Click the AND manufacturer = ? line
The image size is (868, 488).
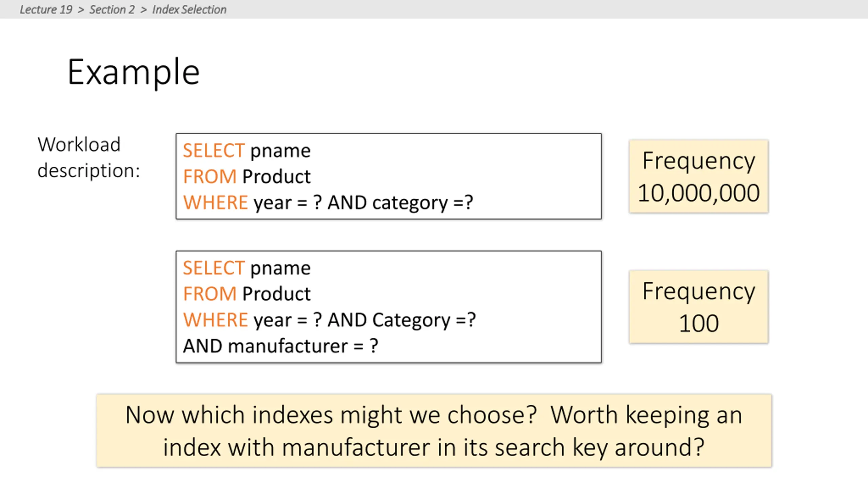280,346
